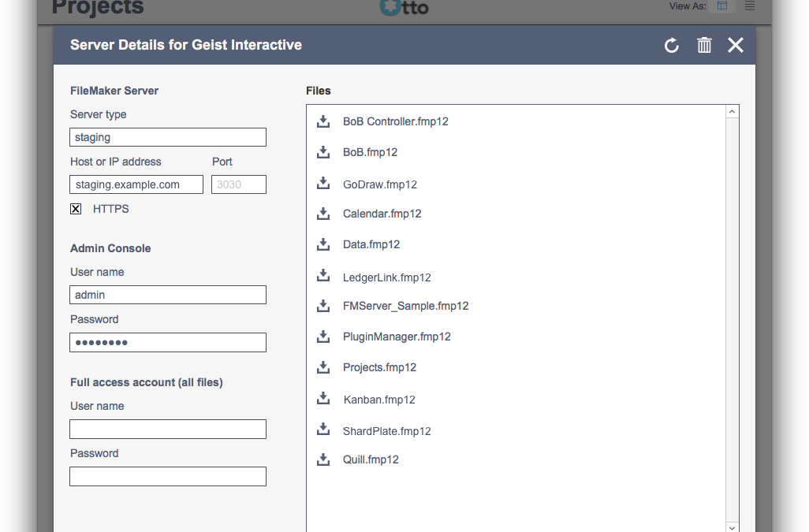Click the refresh server details icon

point(671,46)
